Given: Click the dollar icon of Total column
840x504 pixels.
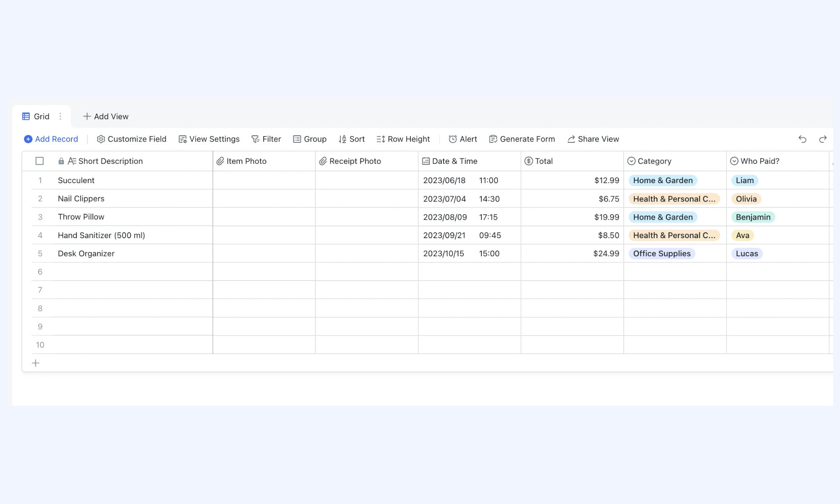Looking at the screenshot, I should click(529, 161).
